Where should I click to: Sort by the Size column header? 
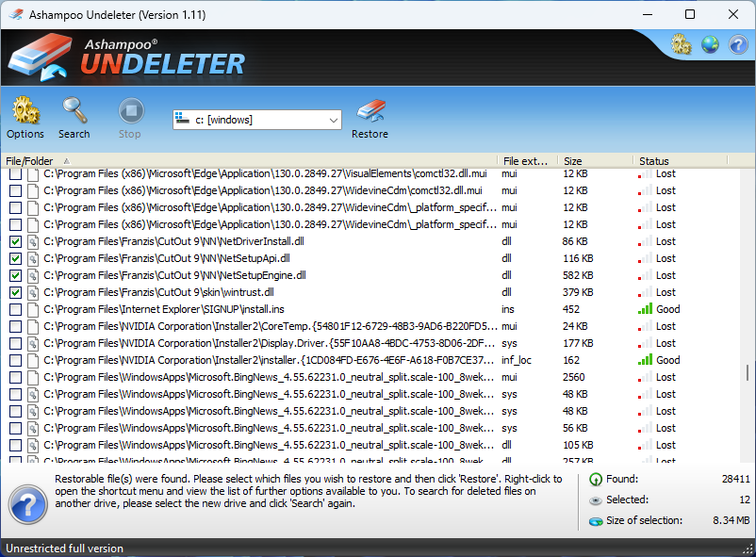[595, 160]
